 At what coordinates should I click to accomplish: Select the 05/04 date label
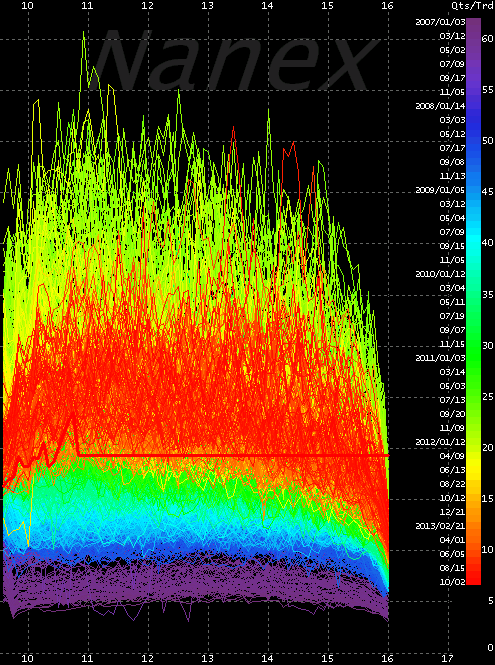coord(453,218)
